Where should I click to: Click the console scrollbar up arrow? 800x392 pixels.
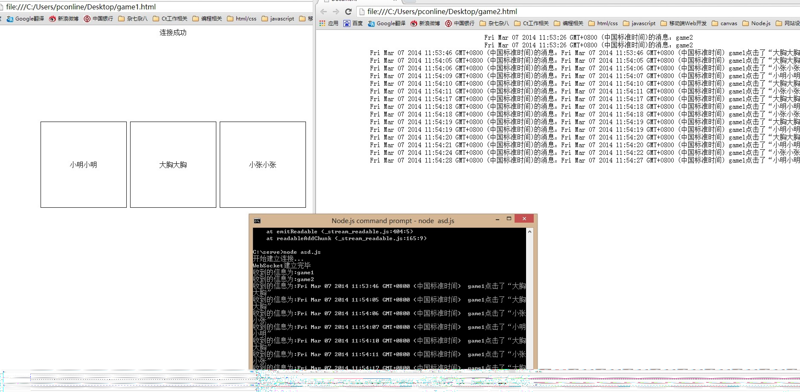click(x=529, y=231)
